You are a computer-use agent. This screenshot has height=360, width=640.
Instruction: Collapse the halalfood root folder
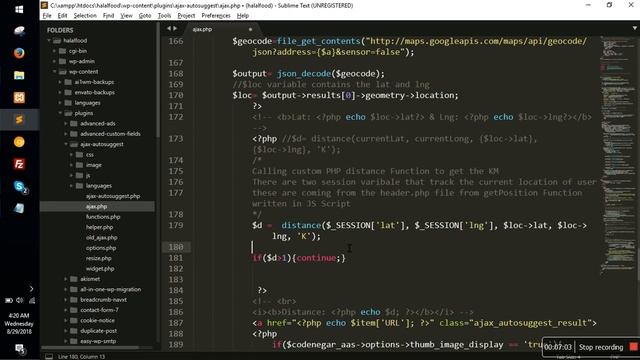coord(49,40)
